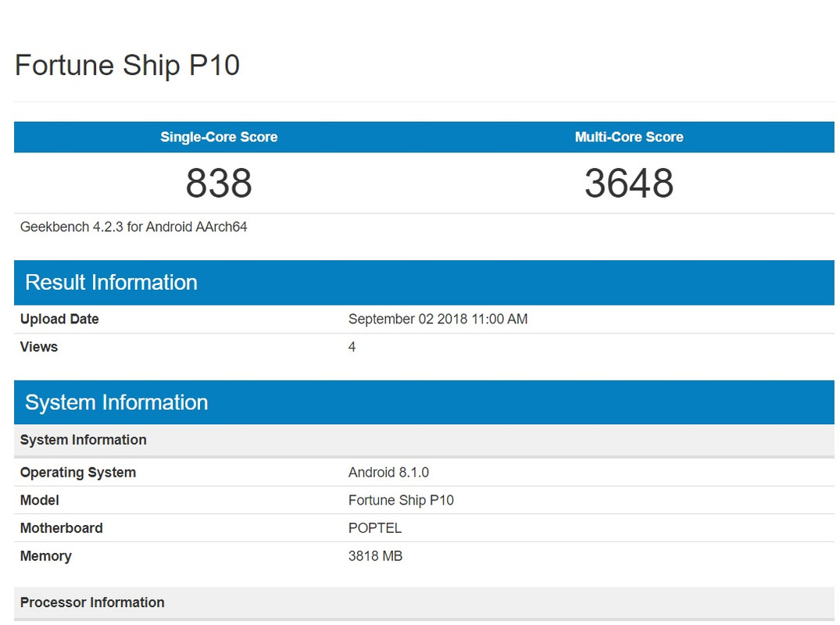840x625 pixels.
Task: Click the Result Information section header
Action: 111,282
